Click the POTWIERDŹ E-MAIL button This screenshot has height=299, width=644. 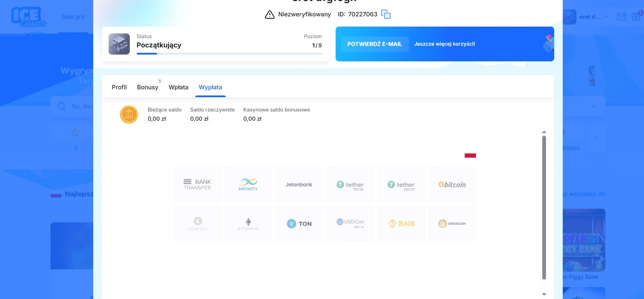(x=375, y=44)
